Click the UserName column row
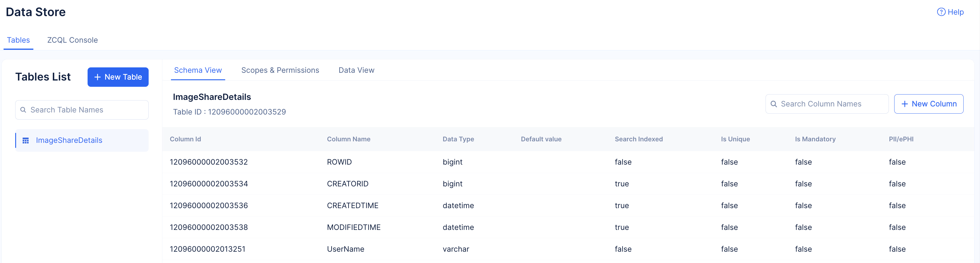Viewport: 980px width, 263px height. [x=346, y=249]
